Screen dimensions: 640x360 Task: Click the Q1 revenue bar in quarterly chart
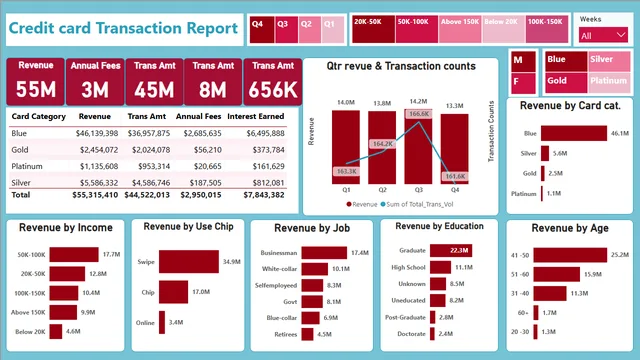[346, 147]
